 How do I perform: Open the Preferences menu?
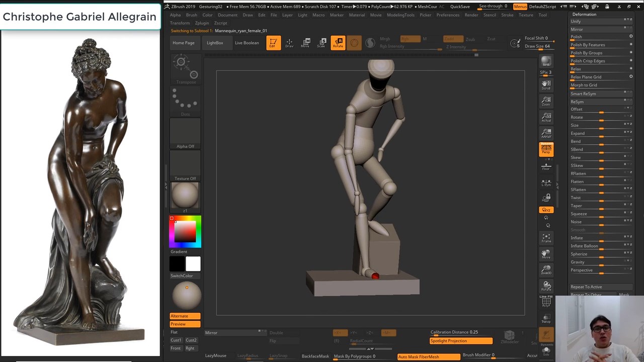click(447, 15)
